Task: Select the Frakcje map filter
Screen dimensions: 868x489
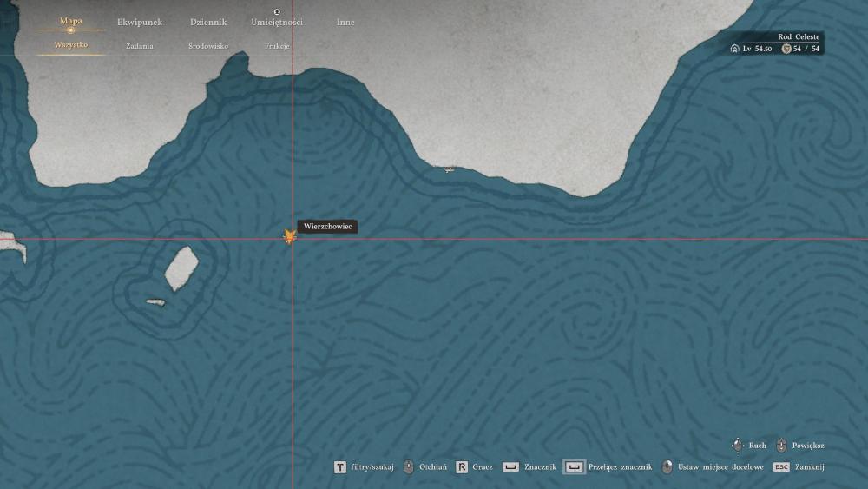Action: pyautogui.click(x=278, y=46)
